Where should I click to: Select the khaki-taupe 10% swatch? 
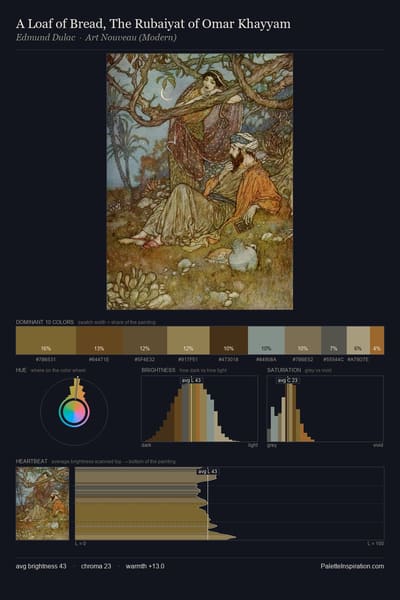pos(303,340)
